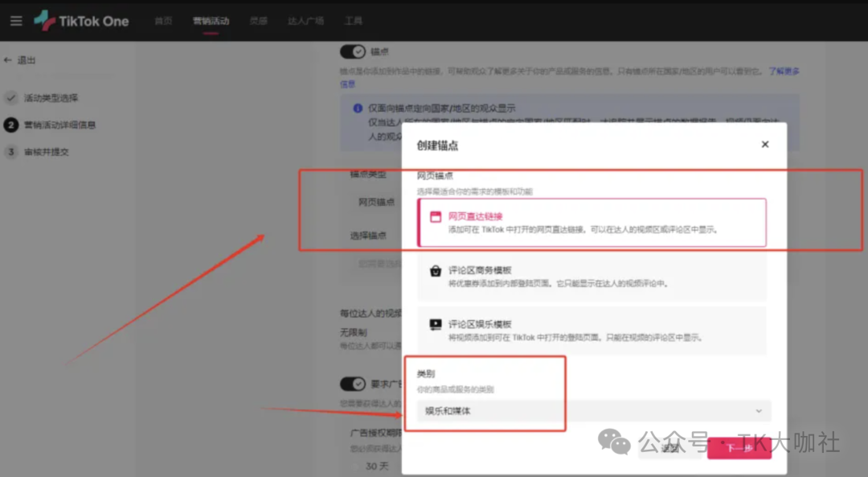
Task: Click the blue info icon in the notice banner
Action: [358, 108]
